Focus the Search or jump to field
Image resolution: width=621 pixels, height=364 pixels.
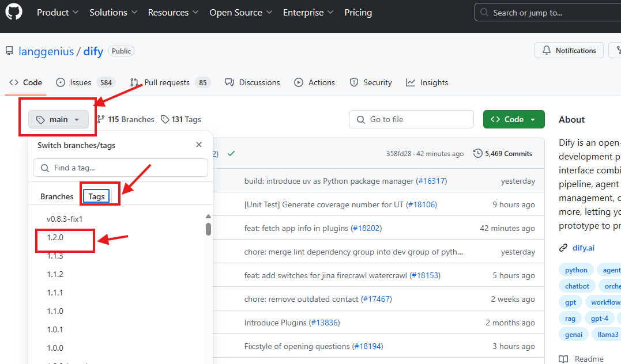(x=548, y=13)
